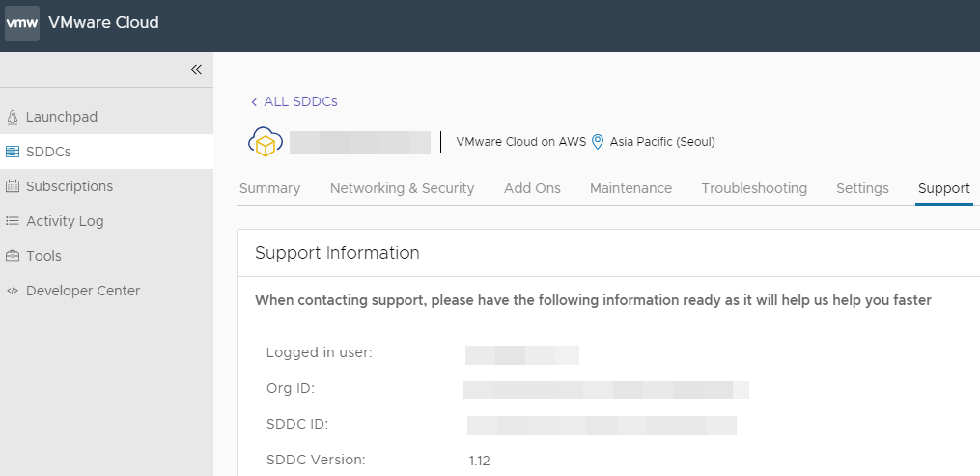Click the 'Asia Pacific (Seoul)' region text

click(662, 142)
